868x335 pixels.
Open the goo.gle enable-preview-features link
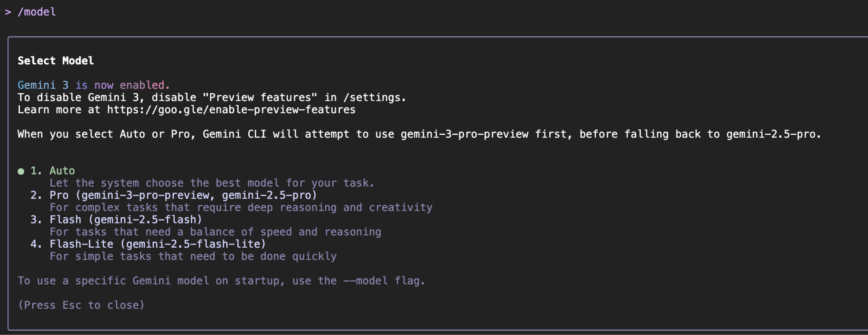[231, 110]
